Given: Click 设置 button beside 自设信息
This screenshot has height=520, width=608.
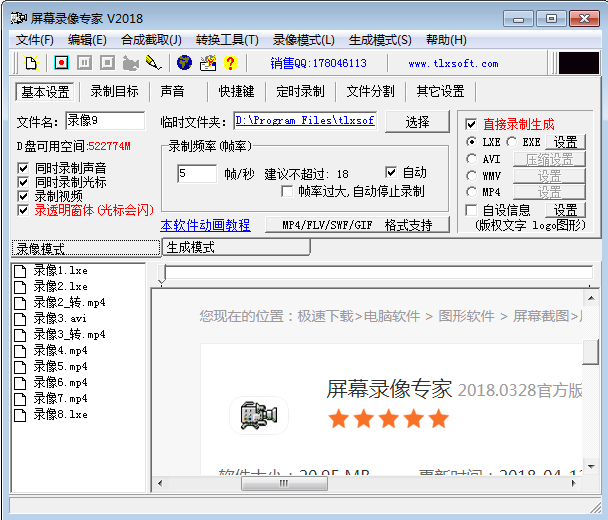Looking at the screenshot, I should pos(565,211).
